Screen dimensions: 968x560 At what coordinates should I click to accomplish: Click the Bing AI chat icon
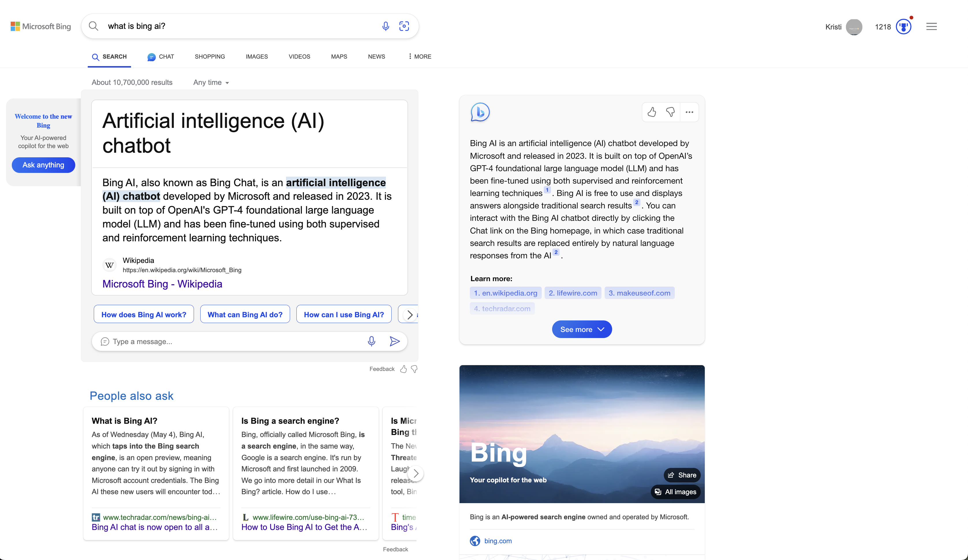pos(480,112)
